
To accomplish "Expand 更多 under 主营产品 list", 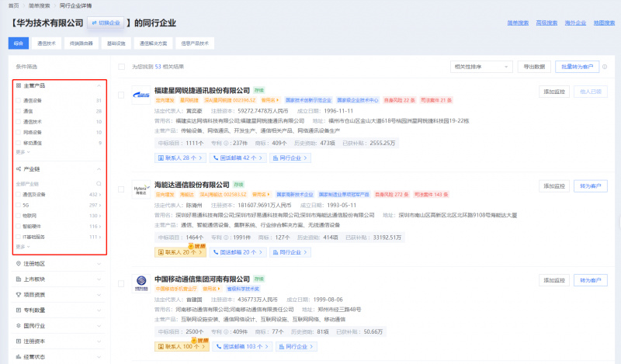I will pyautogui.click(x=23, y=152).
